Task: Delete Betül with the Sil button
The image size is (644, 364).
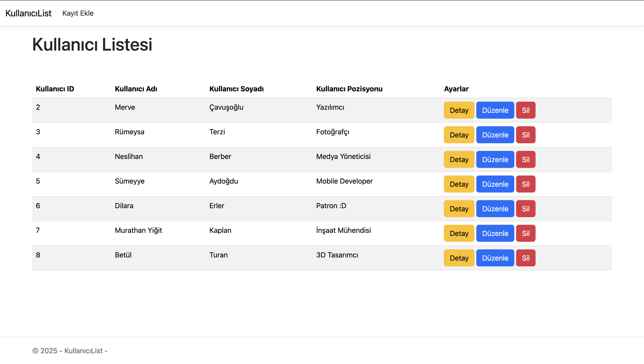Action: 525,258
